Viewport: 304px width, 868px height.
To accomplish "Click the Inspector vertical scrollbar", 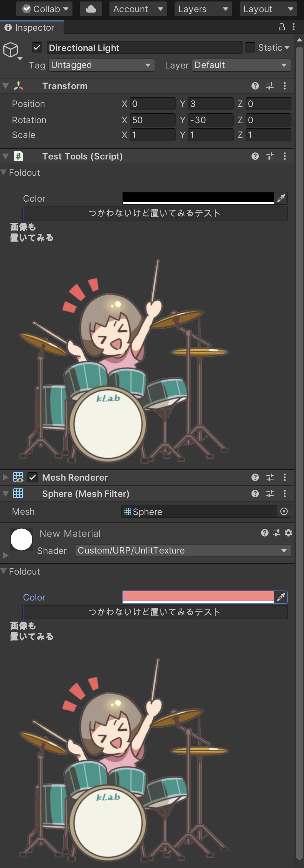I will click(x=300, y=453).
